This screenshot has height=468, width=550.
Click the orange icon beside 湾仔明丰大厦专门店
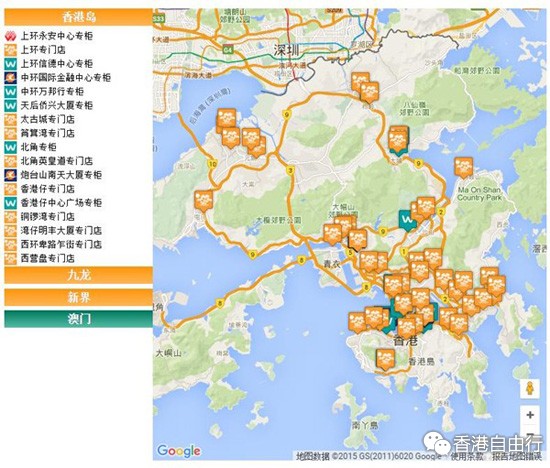(x=10, y=230)
